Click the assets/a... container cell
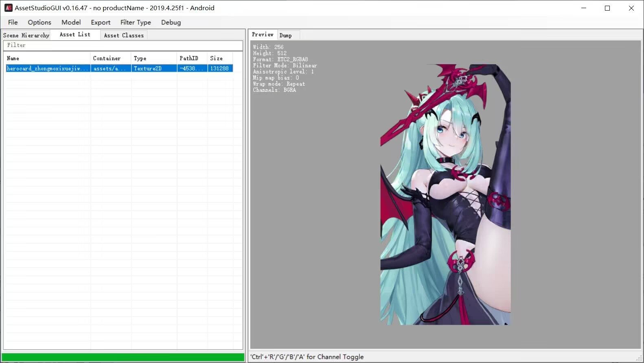644x363 pixels. (111, 68)
